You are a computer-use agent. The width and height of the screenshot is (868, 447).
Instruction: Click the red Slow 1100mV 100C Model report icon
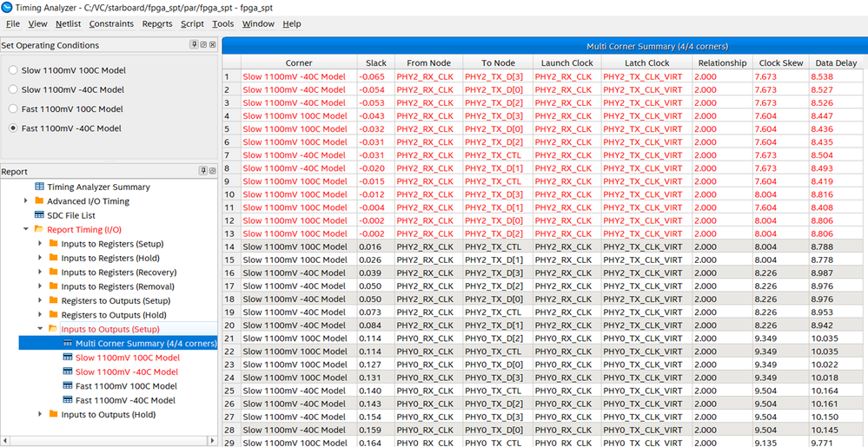tap(68, 358)
